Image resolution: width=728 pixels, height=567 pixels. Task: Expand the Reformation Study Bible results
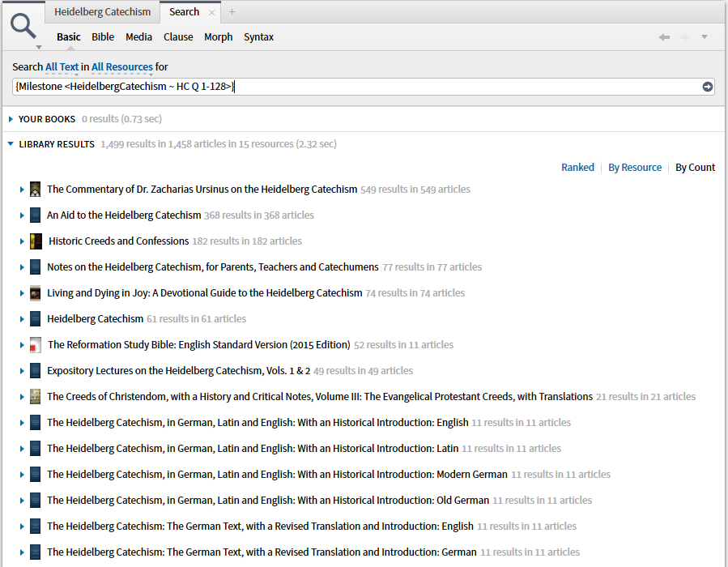pyautogui.click(x=22, y=345)
